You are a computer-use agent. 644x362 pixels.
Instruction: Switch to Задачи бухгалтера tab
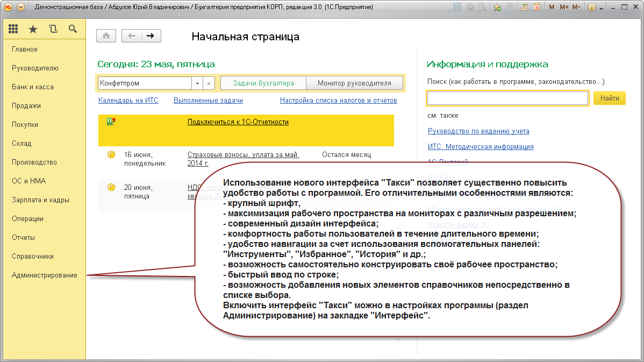tap(264, 83)
